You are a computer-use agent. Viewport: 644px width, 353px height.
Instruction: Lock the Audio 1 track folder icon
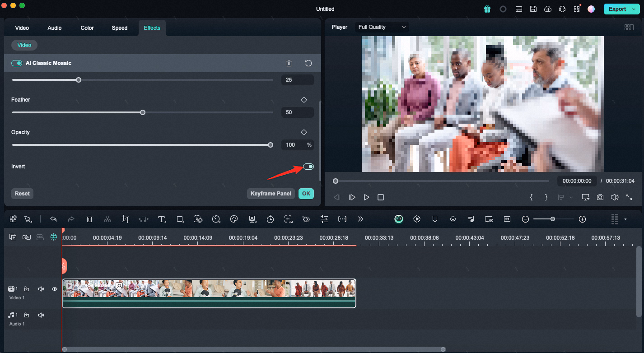(x=27, y=315)
